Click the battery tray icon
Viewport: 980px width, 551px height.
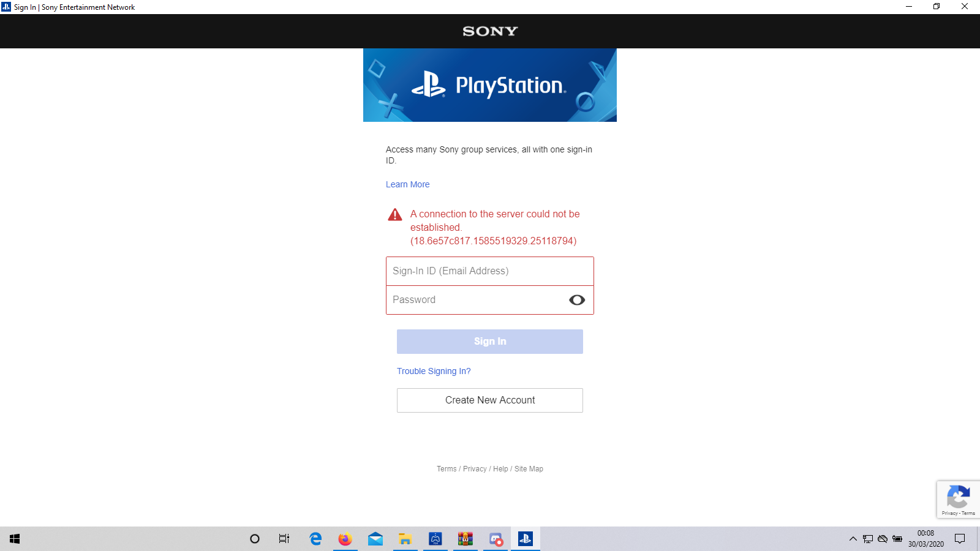pos(897,539)
